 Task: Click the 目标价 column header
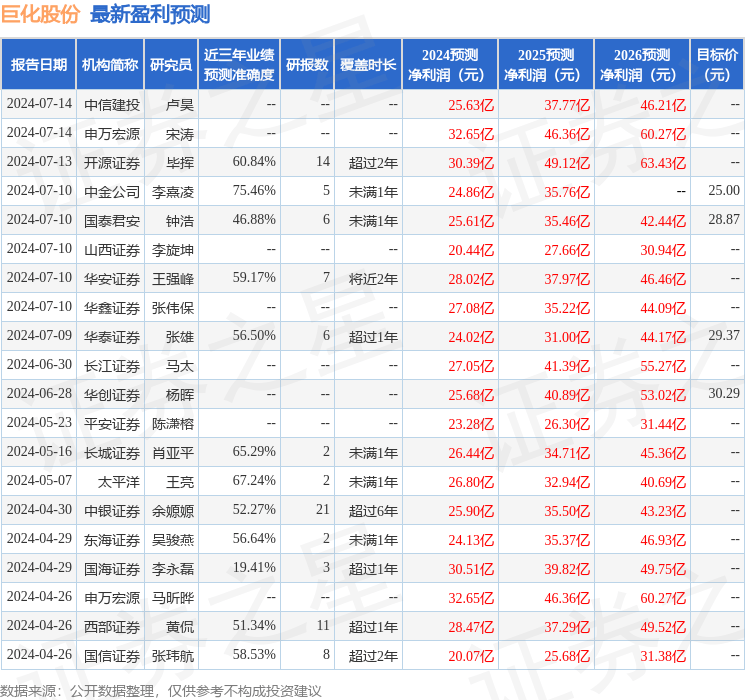[717, 65]
